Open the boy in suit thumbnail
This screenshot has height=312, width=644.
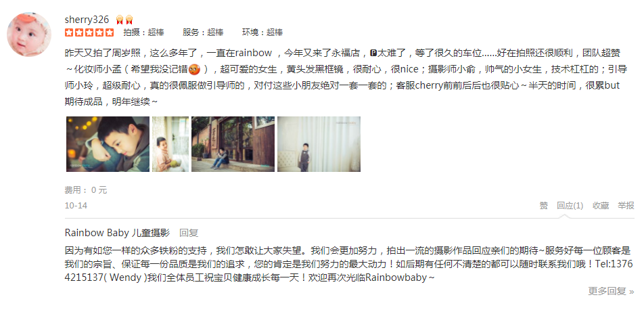(319, 144)
